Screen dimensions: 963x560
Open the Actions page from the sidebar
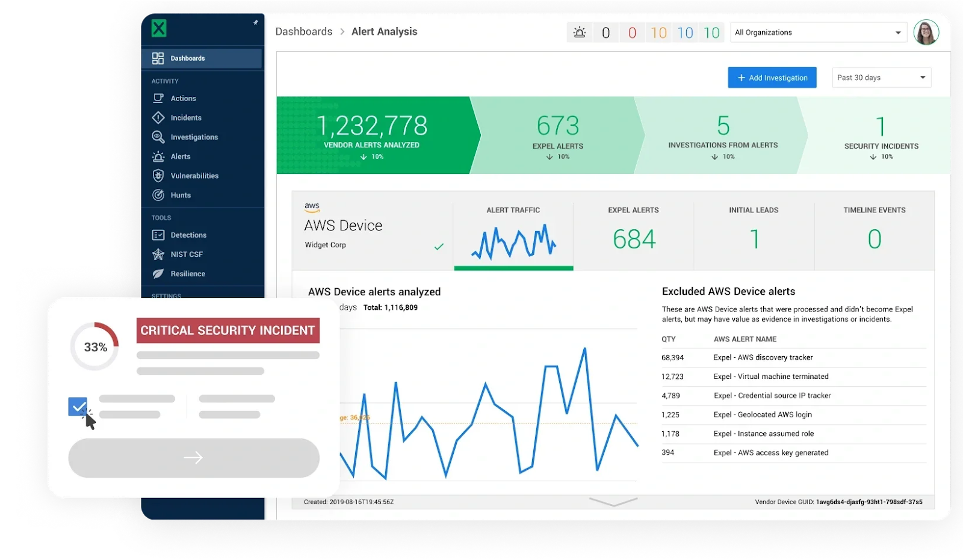pyautogui.click(x=182, y=98)
